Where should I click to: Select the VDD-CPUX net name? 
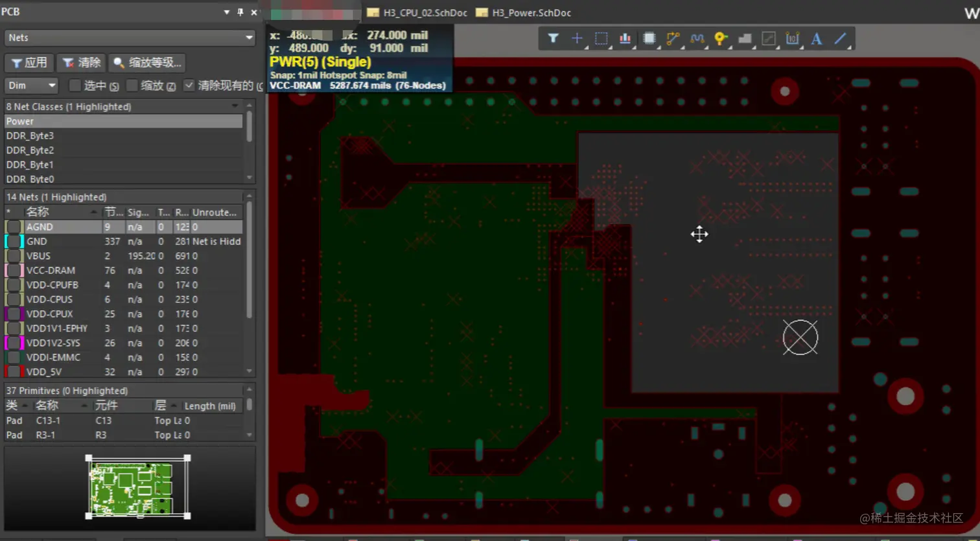click(49, 314)
